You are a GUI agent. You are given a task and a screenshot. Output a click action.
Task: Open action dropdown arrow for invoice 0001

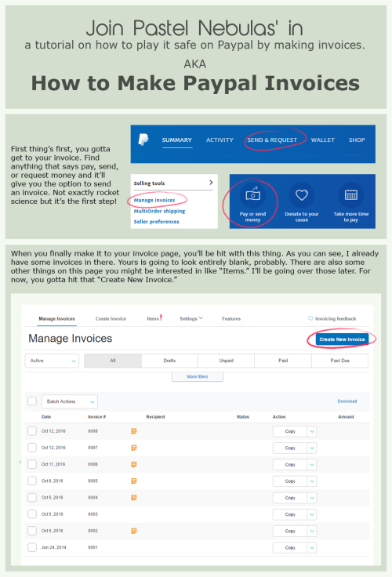[x=312, y=547]
